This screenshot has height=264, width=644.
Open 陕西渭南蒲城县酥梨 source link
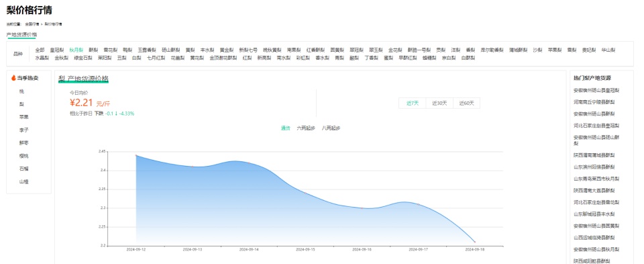point(594,155)
